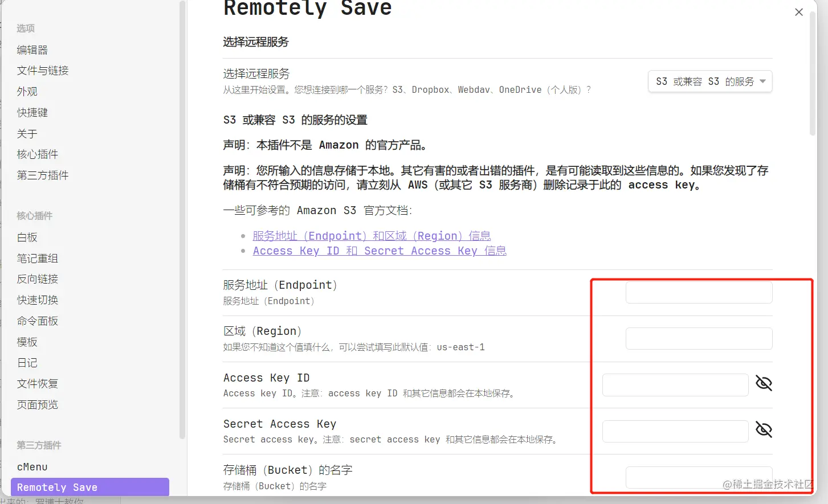The image size is (828, 504).
Task: Open the 文件恢复 plugin settings
Action: [38, 384]
